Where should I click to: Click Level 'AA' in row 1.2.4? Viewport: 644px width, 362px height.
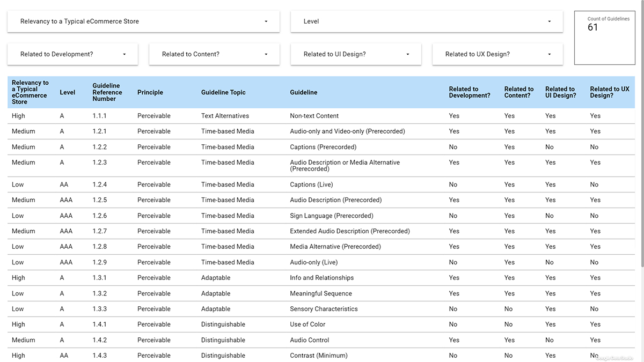pos(64,184)
